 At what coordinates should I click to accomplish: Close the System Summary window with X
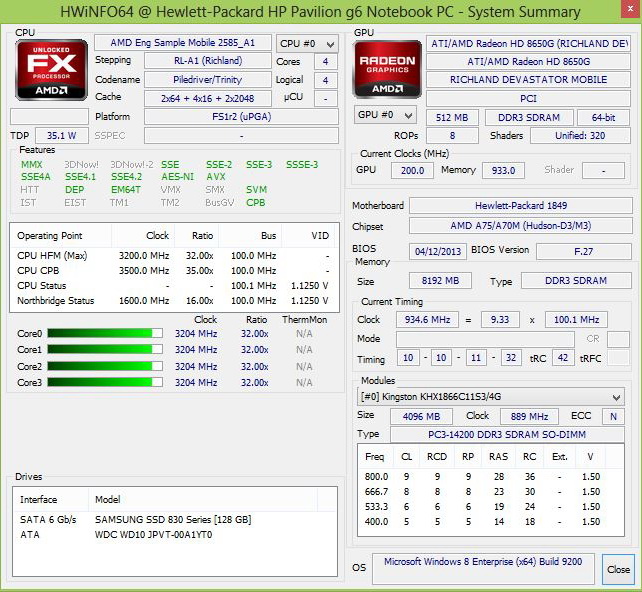point(631,10)
